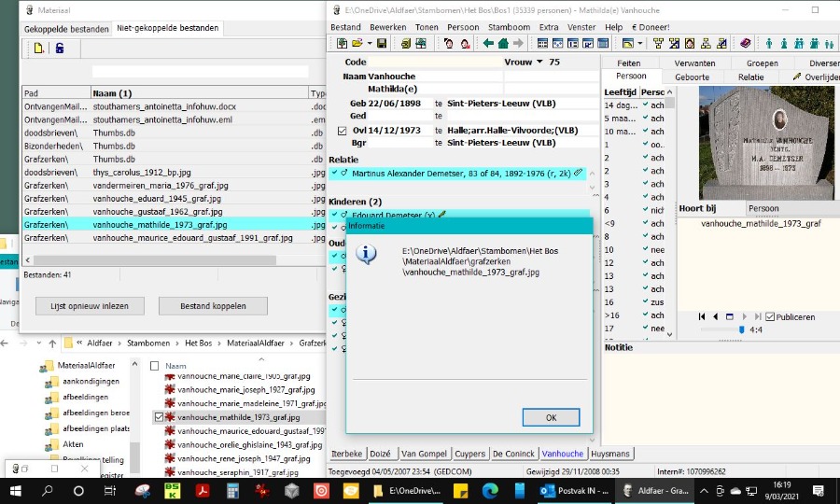Image resolution: width=840 pixels, height=504 pixels.
Task: Click the purple book toolbar icon
Action: (746, 44)
